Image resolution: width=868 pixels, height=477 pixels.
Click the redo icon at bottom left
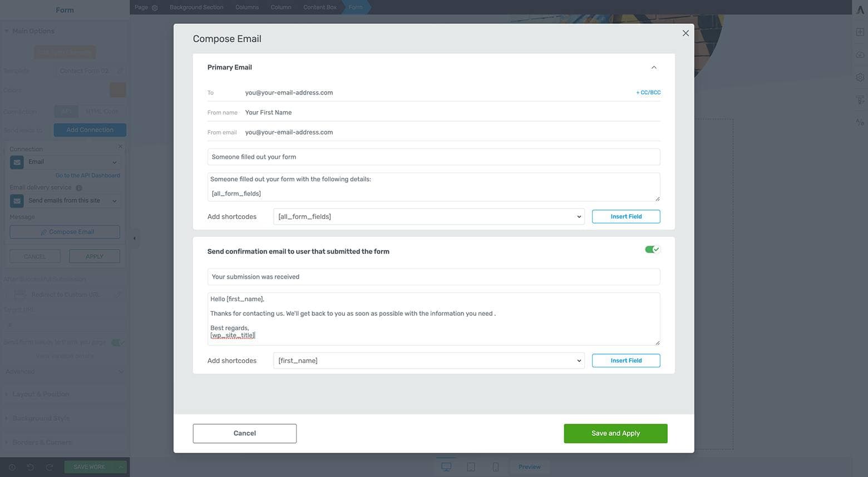coord(49,466)
